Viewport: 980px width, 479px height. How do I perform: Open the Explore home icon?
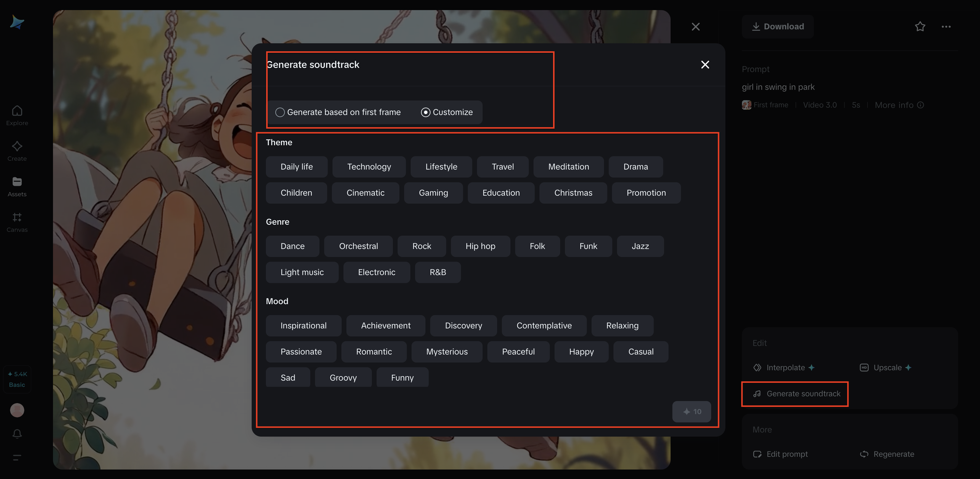click(x=17, y=111)
